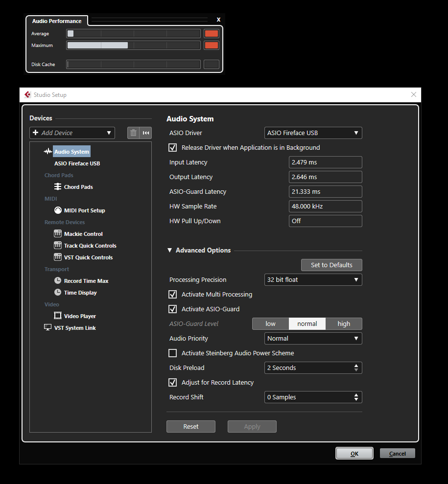
Task: Click the VST Quick Controls icon
Action: pos(58,257)
